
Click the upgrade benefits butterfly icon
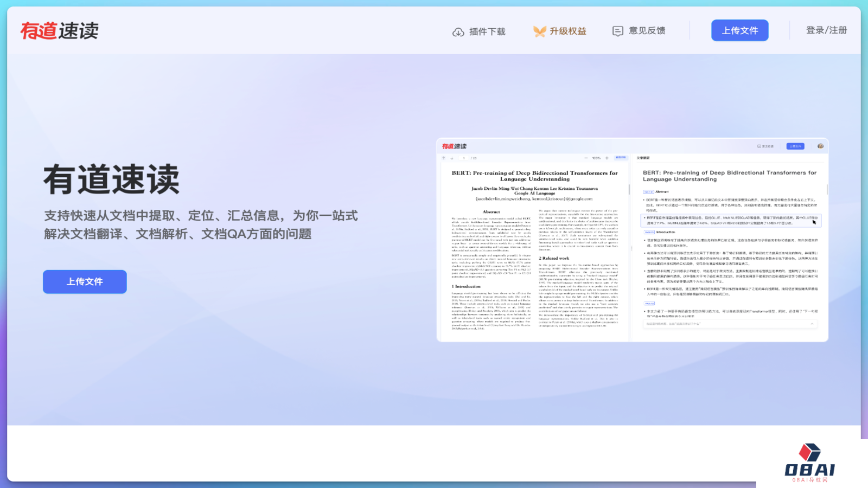539,31
